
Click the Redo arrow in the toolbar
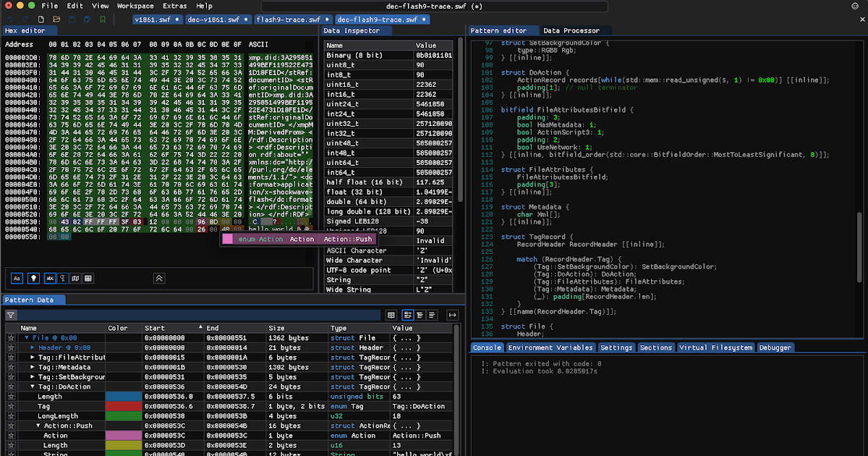point(25,20)
